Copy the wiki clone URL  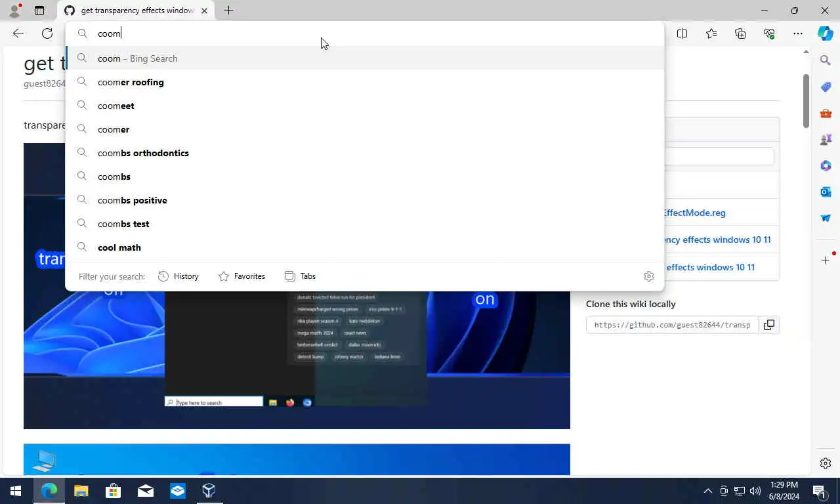click(x=769, y=325)
